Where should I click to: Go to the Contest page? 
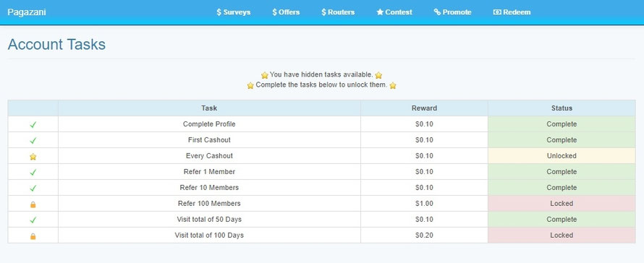(x=394, y=12)
